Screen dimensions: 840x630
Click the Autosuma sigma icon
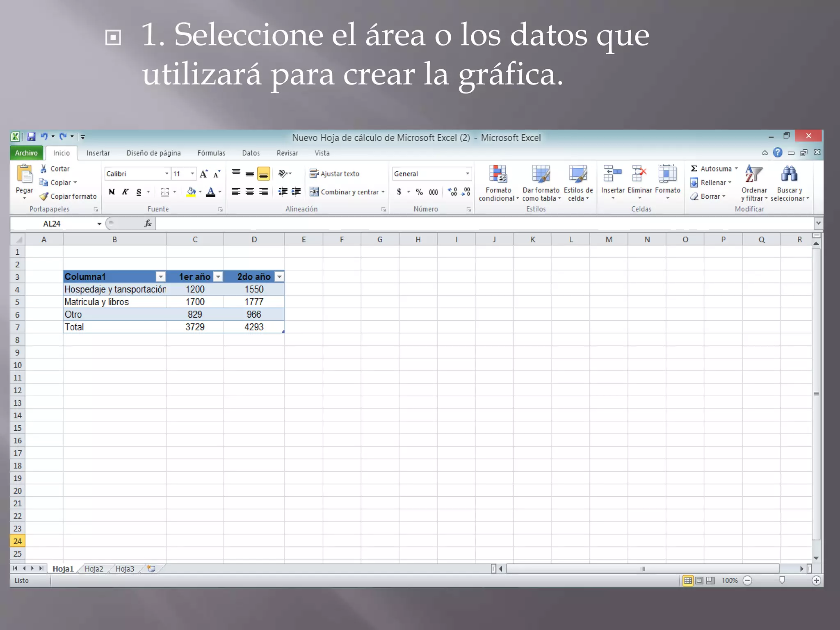point(694,169)
